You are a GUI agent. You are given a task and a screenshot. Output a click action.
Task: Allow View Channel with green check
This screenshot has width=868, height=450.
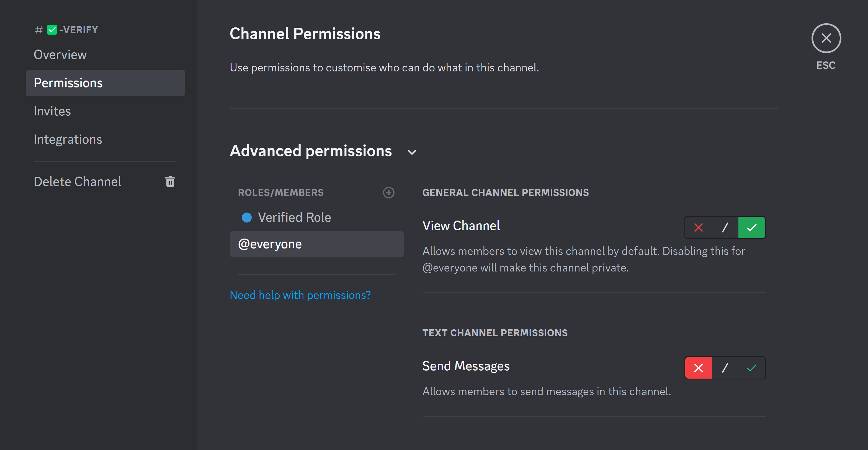tap(751, 228)
